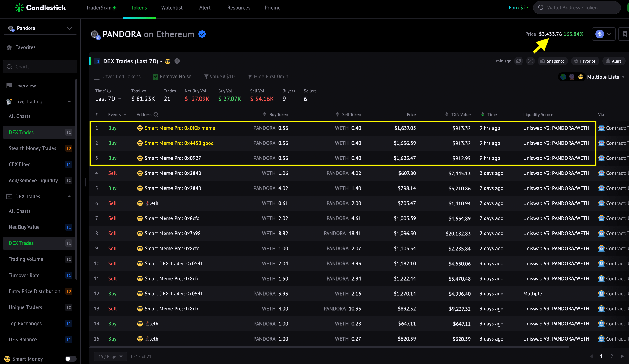Open Stealth Money Trades chart
This screenshot has height=364, width=629.
[x=39, y=148]
